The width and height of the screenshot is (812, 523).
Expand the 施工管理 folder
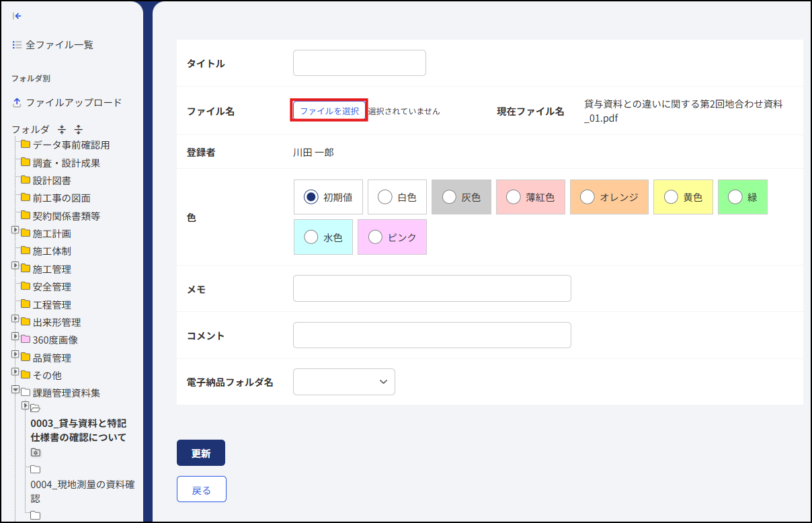15,266
